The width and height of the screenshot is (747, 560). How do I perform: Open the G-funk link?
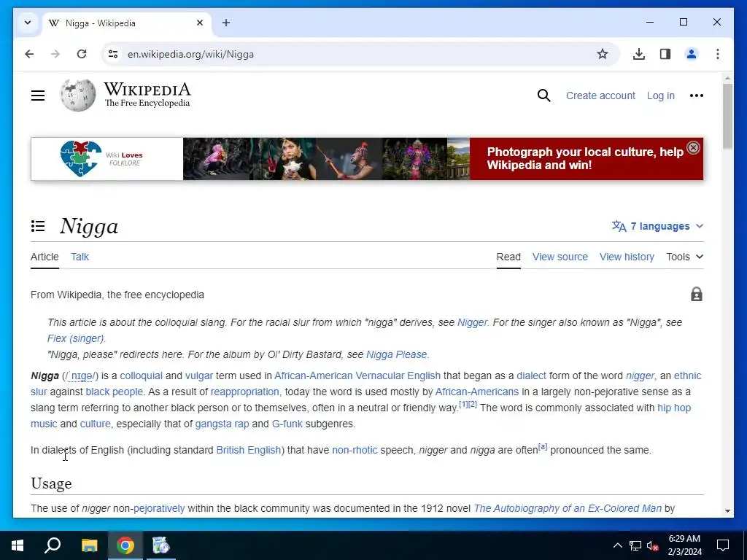coord(287,424)
